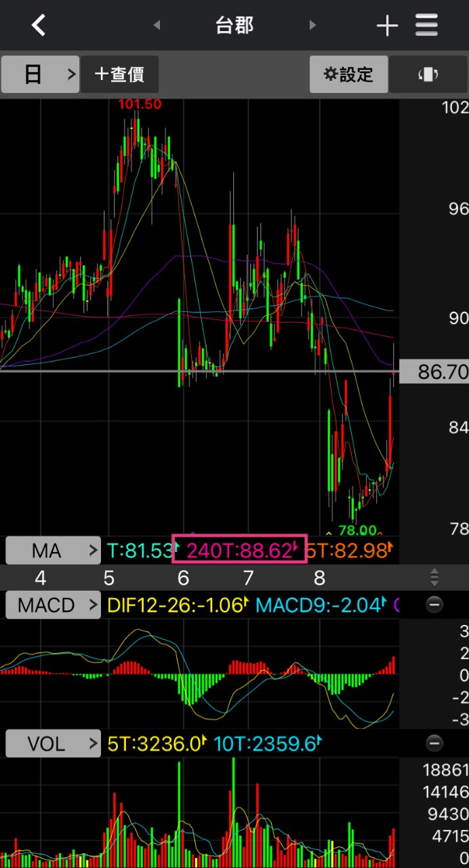
Task: Open 設定 settings button
Action: (349, 74)
